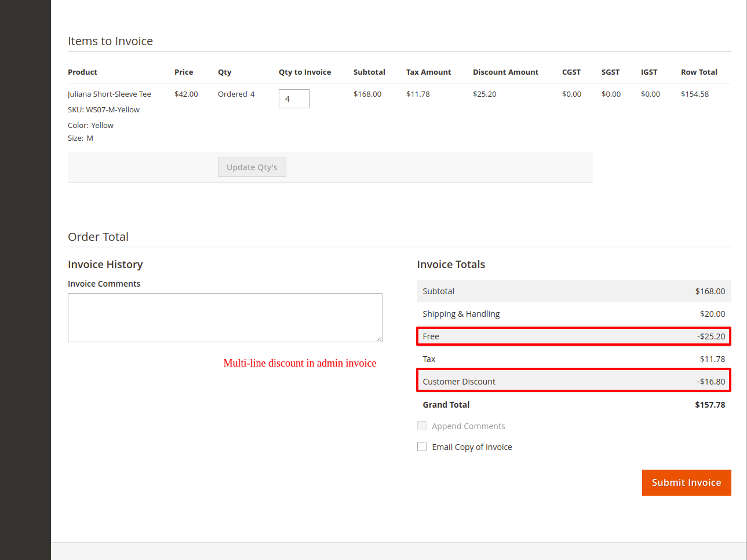Image resolution: width=747 pixels, height=560 pixels.
Task: Click the Juliana Short-Sleeve Tee product name
Action: (109, 94)
